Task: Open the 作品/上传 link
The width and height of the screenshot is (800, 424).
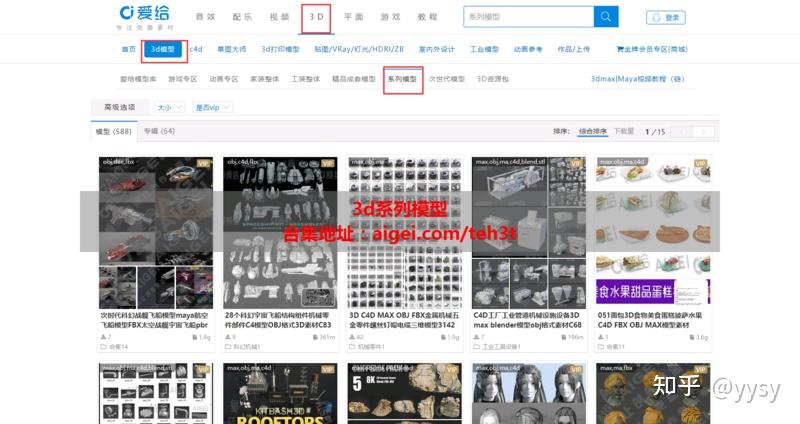Action: click(573, 49)
